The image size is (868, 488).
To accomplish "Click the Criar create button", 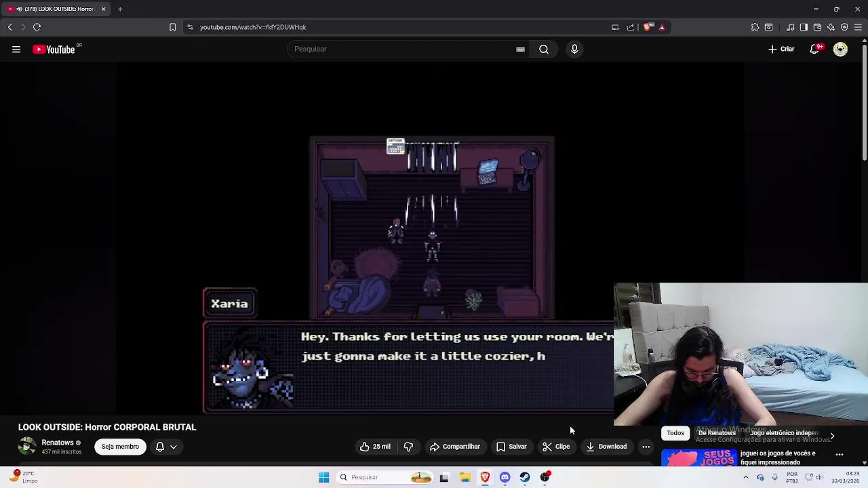I will [x=781, y=49].
